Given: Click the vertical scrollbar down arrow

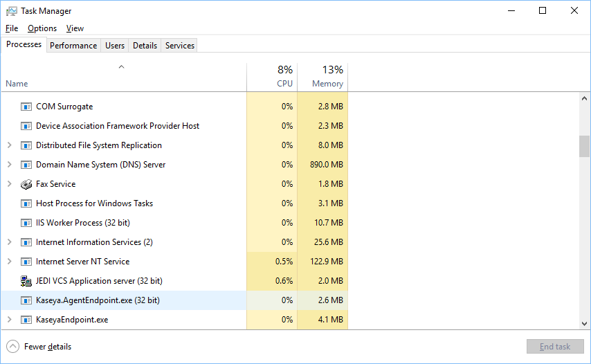Looking at the screenshot, I should pyautogui.click(x=585, y=323).
